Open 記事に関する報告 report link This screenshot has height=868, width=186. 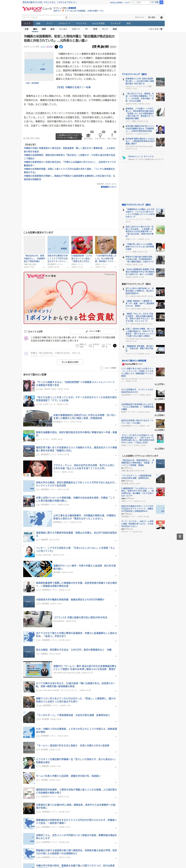click(32, 138)
